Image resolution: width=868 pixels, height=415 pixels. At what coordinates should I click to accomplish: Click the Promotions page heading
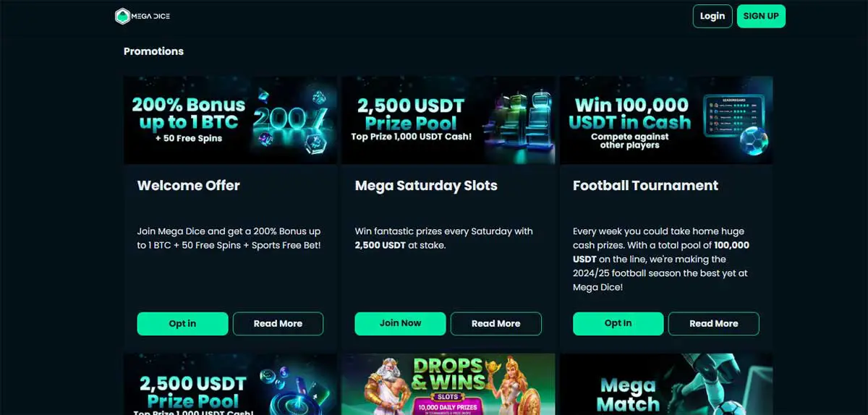(x=153, y=51)
